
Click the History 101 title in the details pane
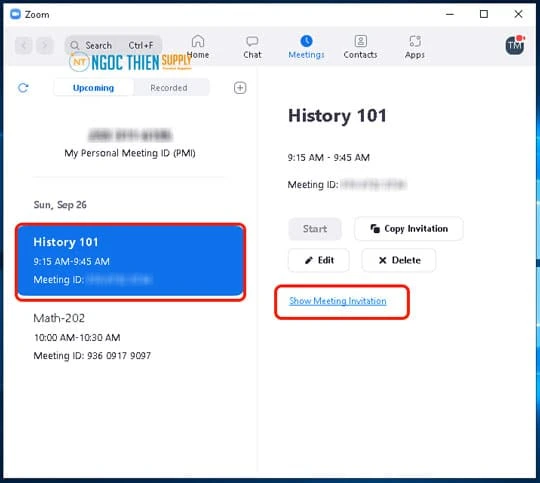338,115
